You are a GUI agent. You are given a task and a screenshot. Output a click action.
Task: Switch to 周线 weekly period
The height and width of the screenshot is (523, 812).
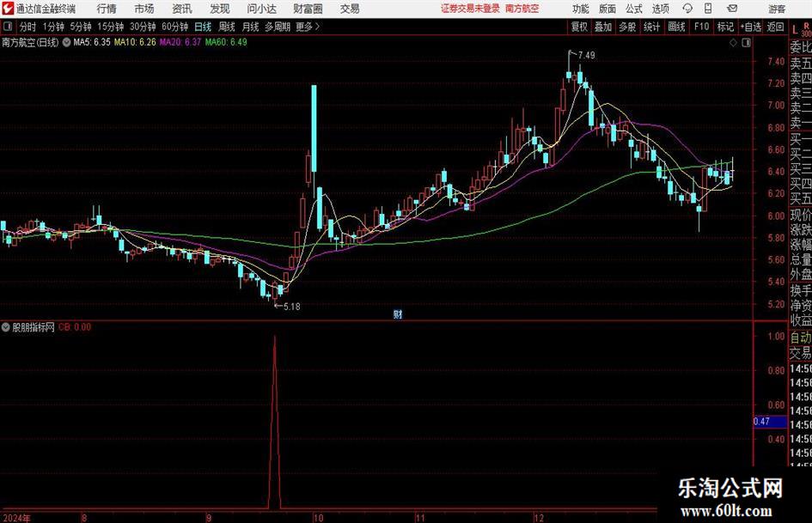227,27
